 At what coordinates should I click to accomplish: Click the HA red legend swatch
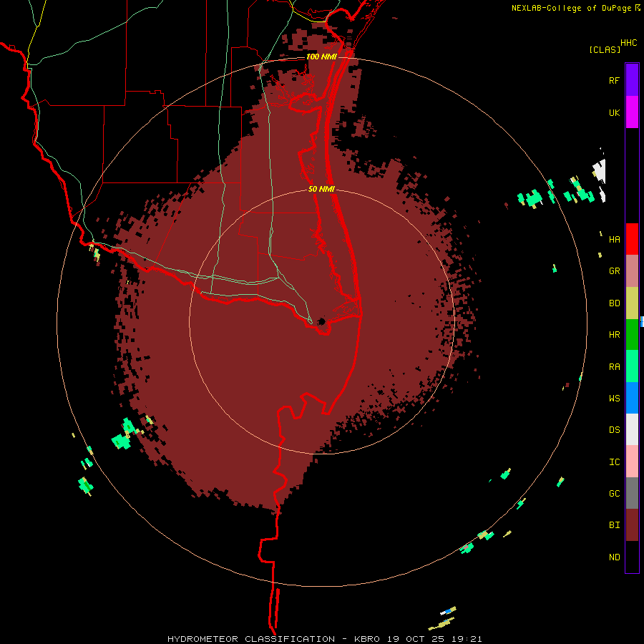(632, 239)
